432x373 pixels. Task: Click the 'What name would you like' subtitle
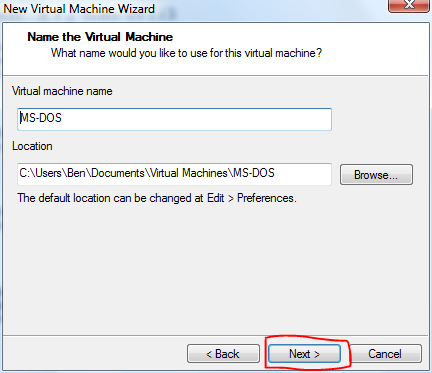tap(186, 53)
